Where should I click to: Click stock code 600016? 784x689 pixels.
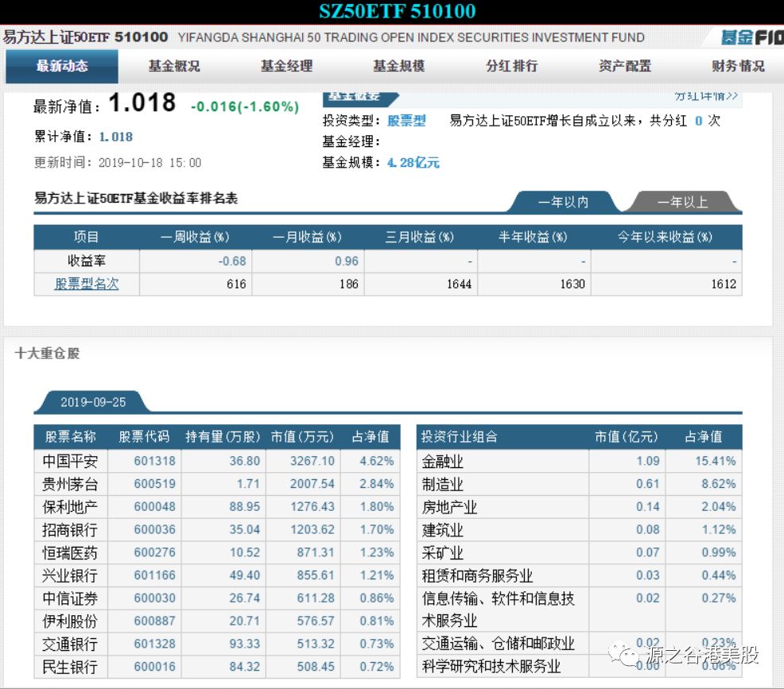tap(154, 667)
